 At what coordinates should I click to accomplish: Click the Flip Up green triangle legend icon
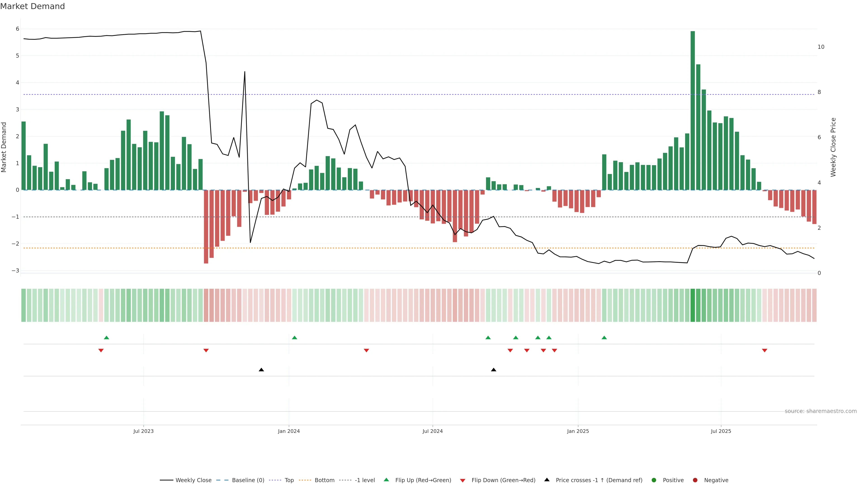click(x=387, y=480)
